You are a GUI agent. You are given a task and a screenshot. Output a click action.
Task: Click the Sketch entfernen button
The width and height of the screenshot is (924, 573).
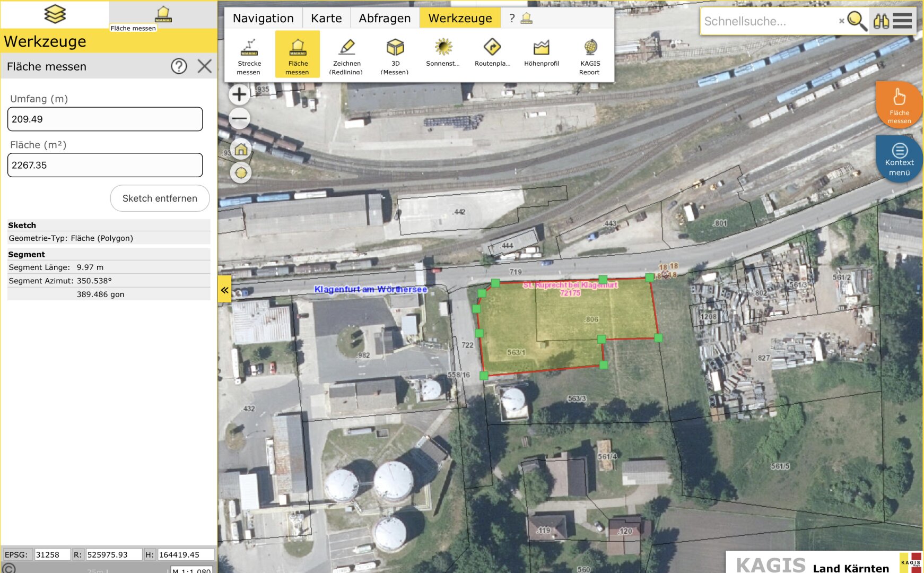[x=160, y=198]
